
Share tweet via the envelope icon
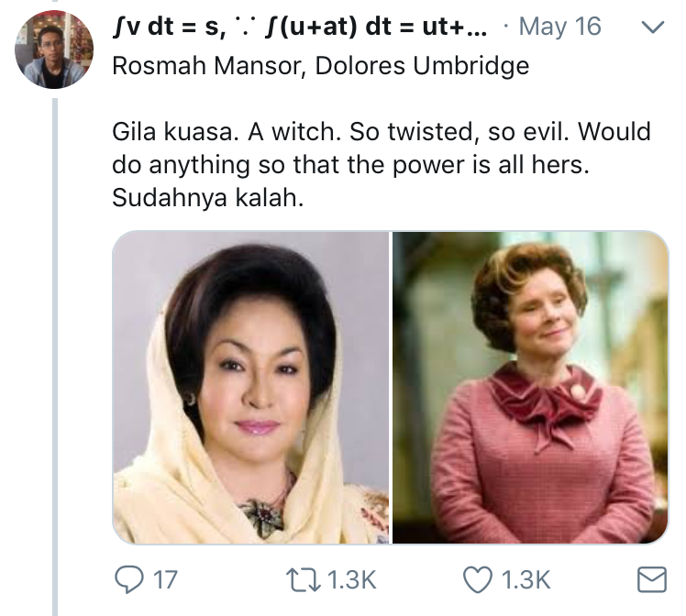coord(651,579)
